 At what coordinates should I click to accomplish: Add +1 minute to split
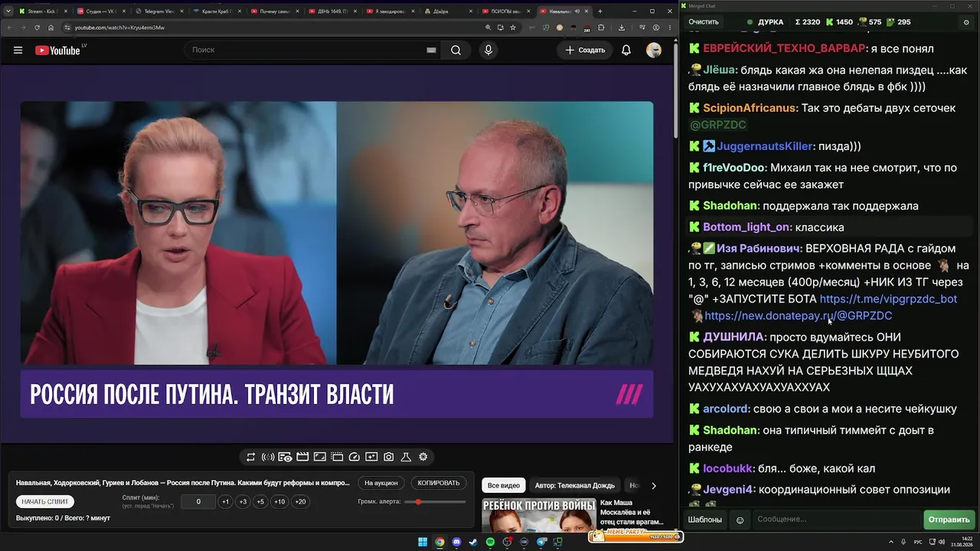[x=225, y=501]
